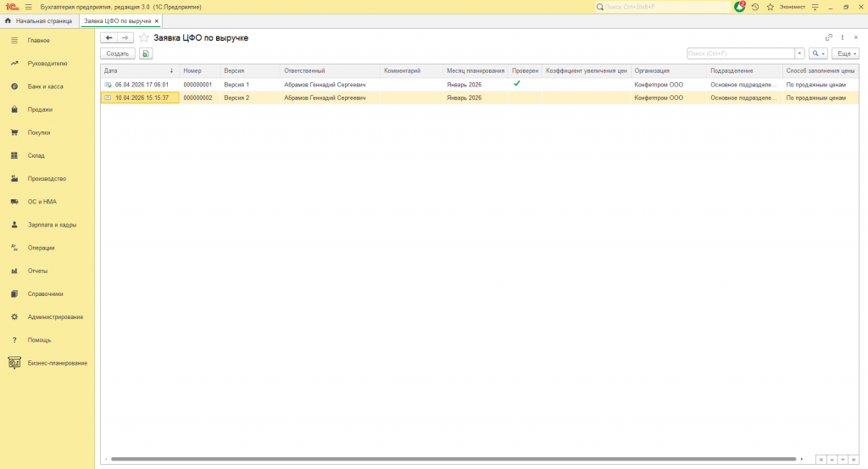Open the magnifier search options dropdown
Viewport: 868px width, 469px height.
(818, 53)
